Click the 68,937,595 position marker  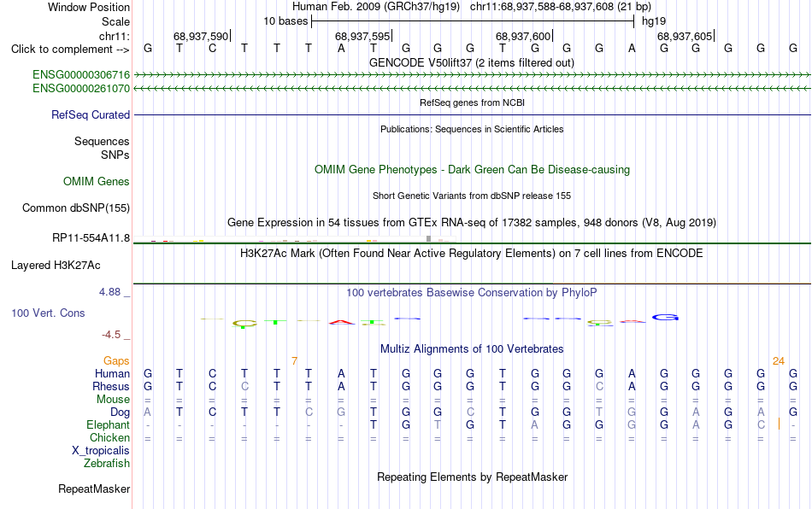[363, 36]
